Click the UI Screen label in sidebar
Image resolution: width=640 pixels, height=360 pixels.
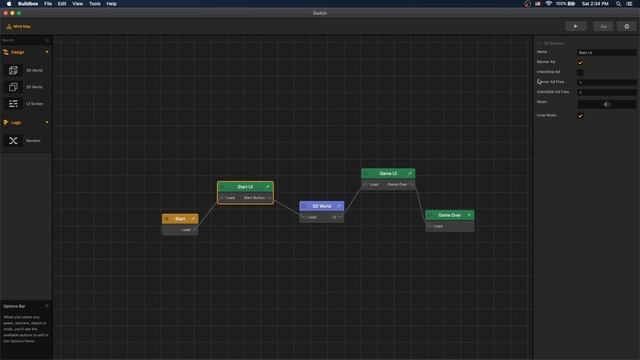35,104
